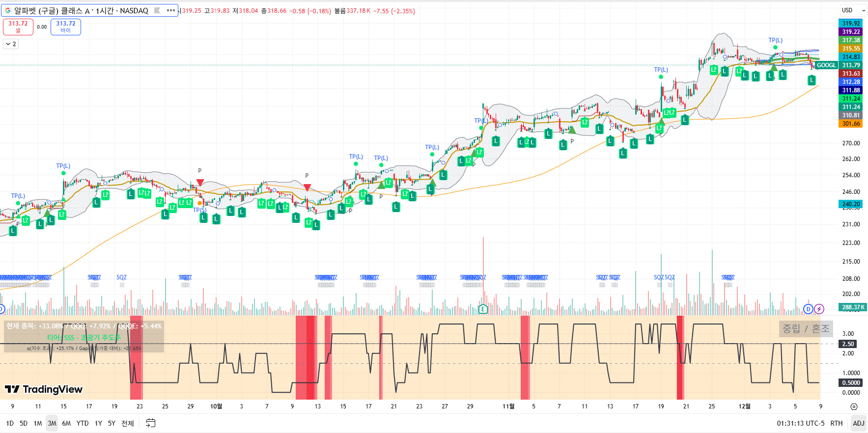
Task: Click the GOOGL price line label
Action: click(x=826, y=65)
